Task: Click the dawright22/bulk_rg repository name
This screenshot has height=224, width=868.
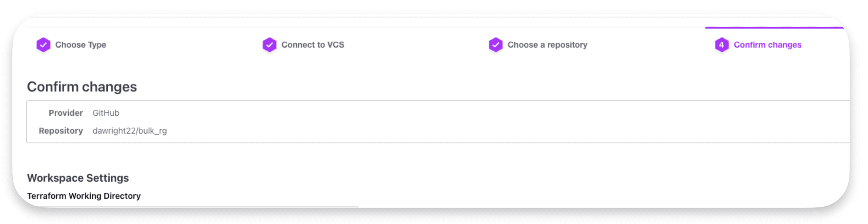Action: tap(130, 130)
